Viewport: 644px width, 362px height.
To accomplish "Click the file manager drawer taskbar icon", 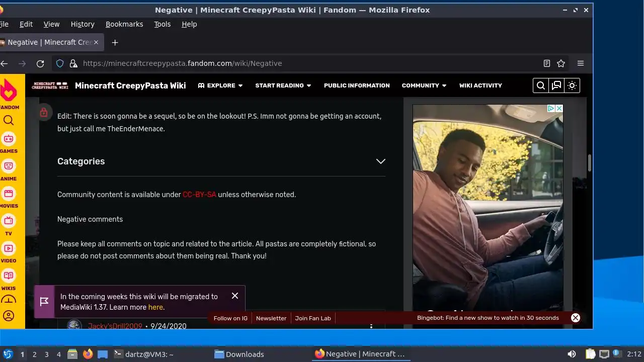I will click(72, 354).
